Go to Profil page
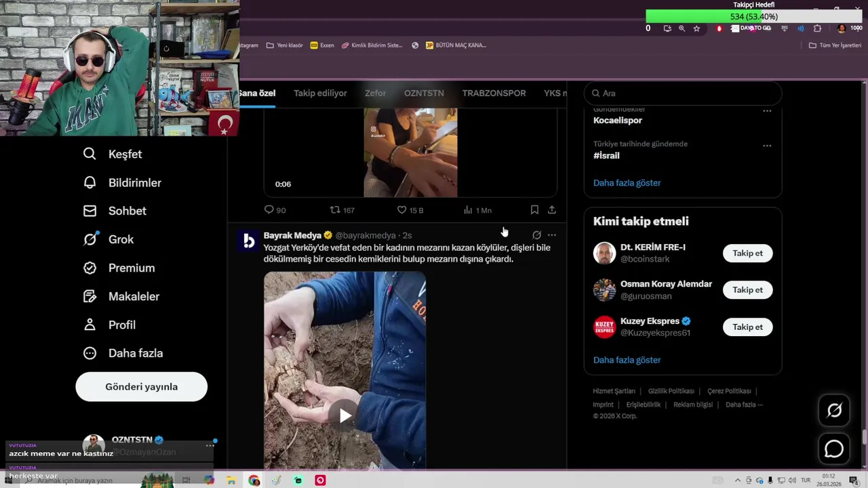The height and width of the screenshot is (488, 868). [109, 325]
